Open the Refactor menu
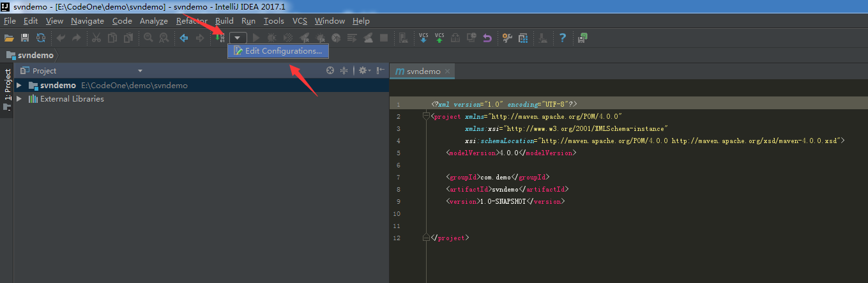Viewport: 868px width, 283px height. 192,21
